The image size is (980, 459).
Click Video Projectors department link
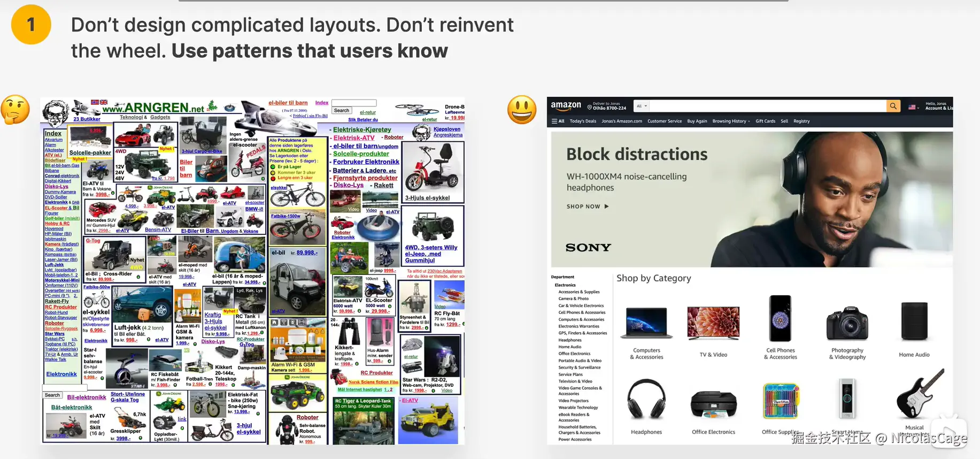click(x=573, y=401)
